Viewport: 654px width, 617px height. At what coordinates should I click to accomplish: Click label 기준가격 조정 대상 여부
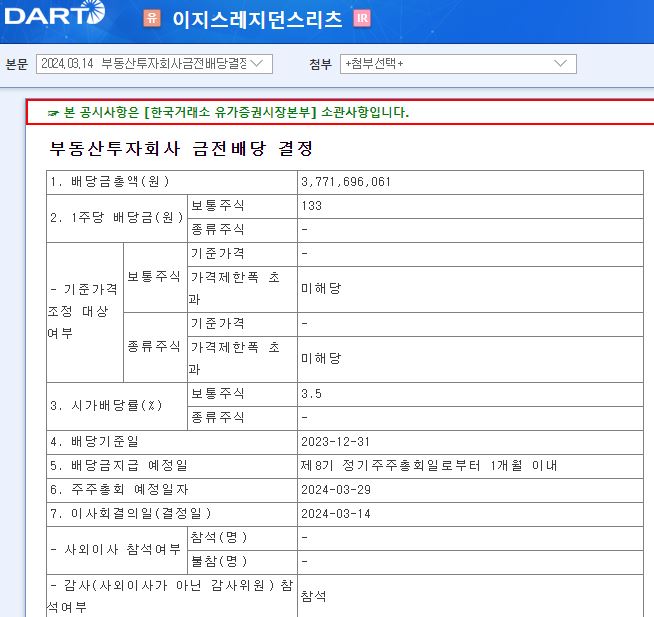coord(83,311)
